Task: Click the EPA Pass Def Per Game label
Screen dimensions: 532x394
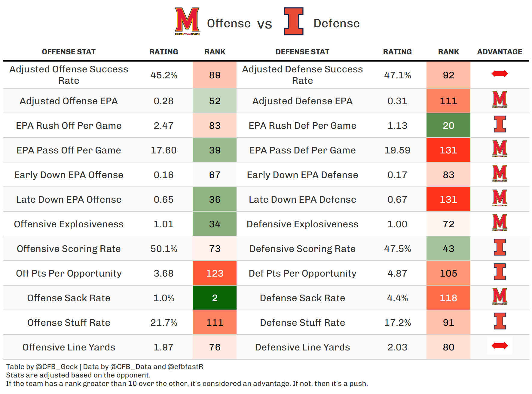Action: (302, 150)
